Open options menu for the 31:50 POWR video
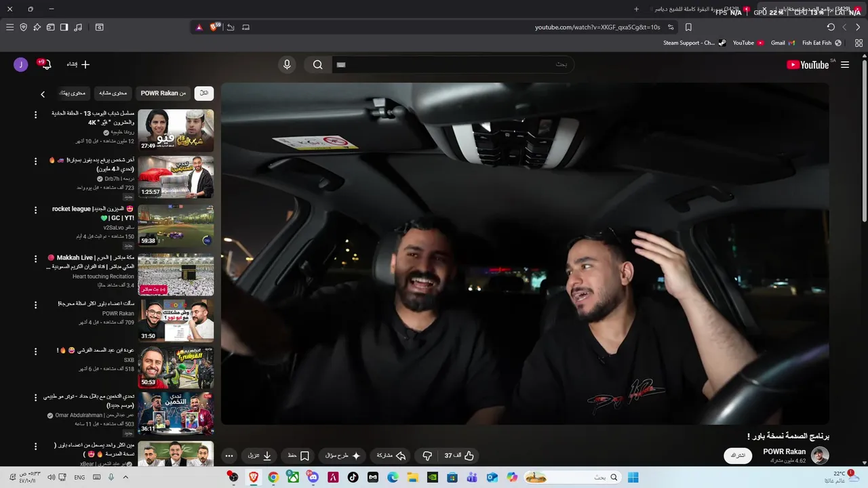Viewport: 868px width, 488px height. [x=36, y=305]
